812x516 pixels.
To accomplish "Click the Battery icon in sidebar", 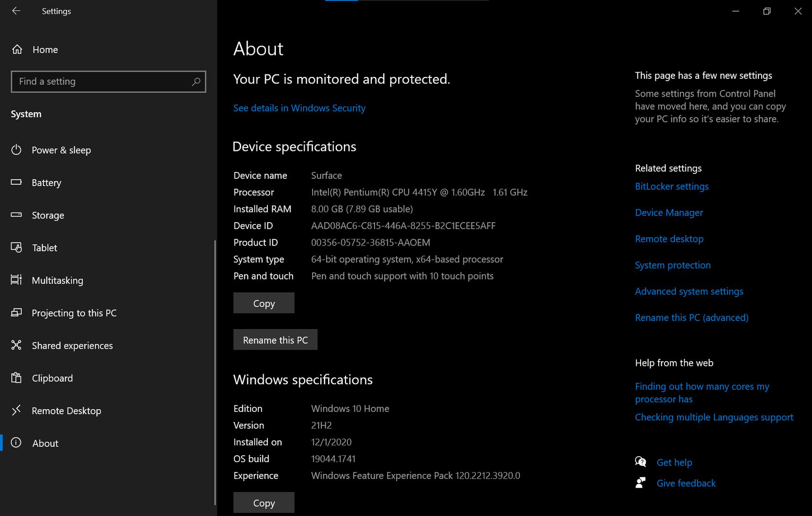I will coord(16,183).
